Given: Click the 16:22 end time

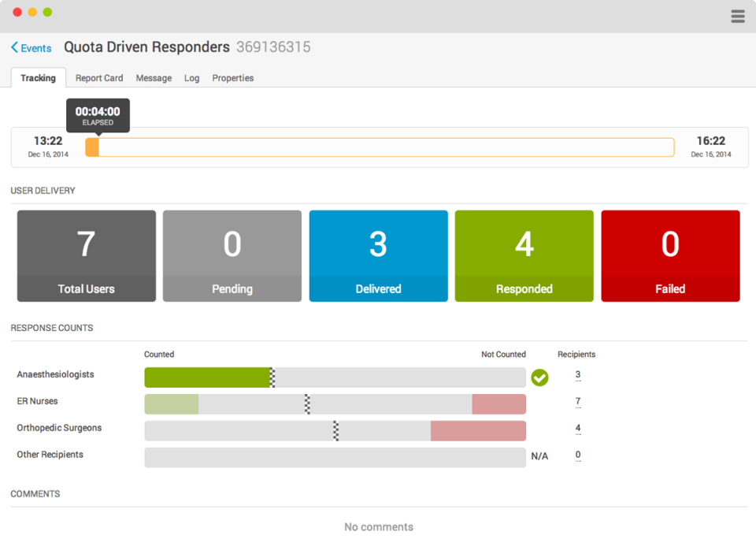Looking at the screenshot, I should (x=710, y=141).
